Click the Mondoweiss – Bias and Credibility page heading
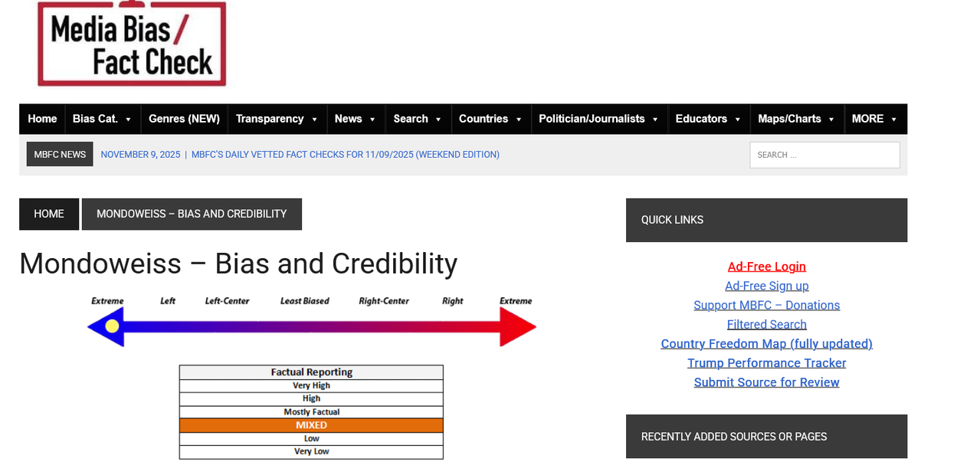 point(238,264)
